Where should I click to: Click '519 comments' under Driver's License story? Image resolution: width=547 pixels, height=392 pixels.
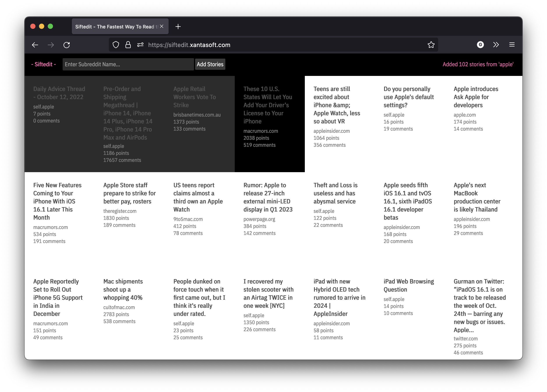coord(259,145)
